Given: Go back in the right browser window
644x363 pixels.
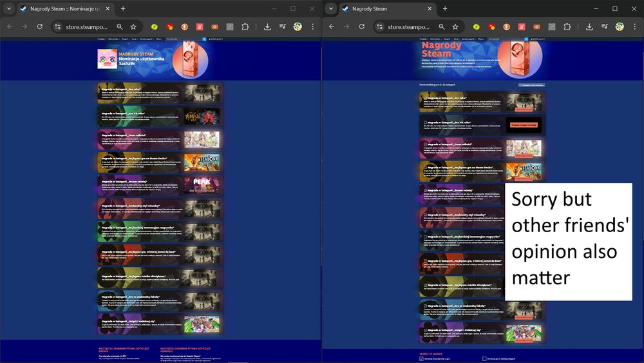Looking at the screenshot, I should [332, 26].
